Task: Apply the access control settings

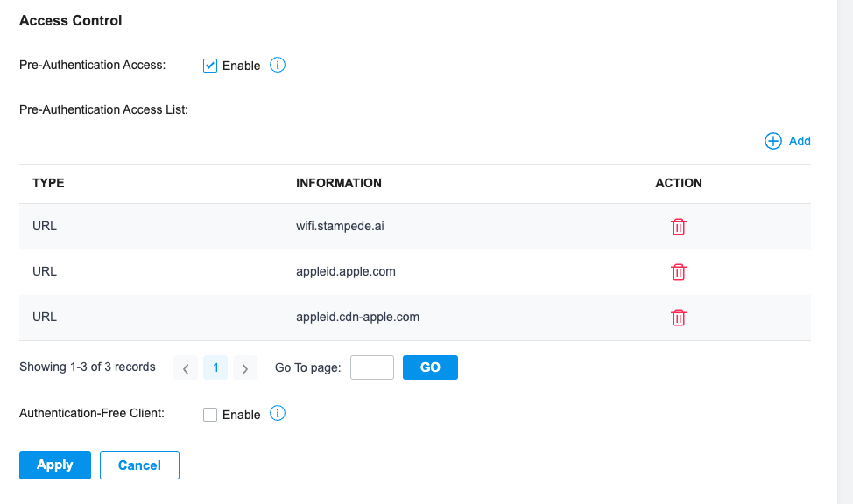Action: coord(55,465)
